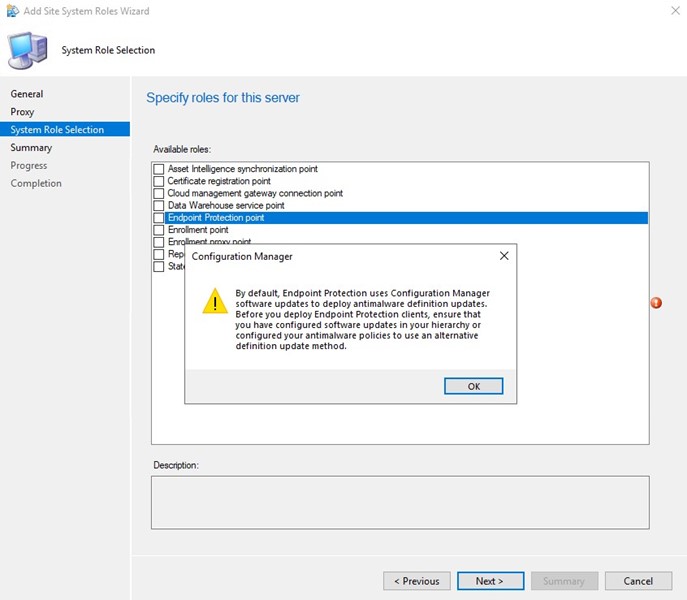687x600 pixels.
Task: Click Cloud management gateway connection point label
Action: click(255, 193)
